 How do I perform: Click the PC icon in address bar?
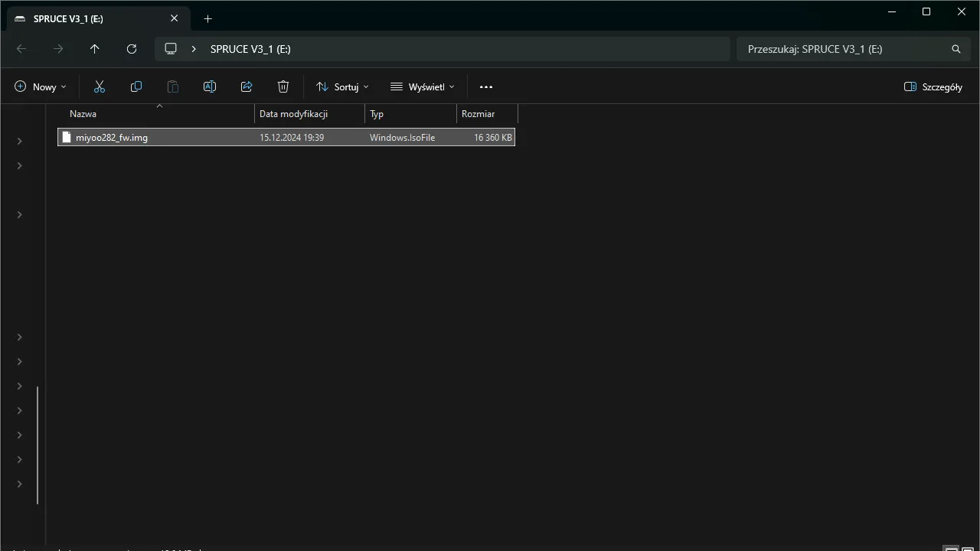(171, 49)
